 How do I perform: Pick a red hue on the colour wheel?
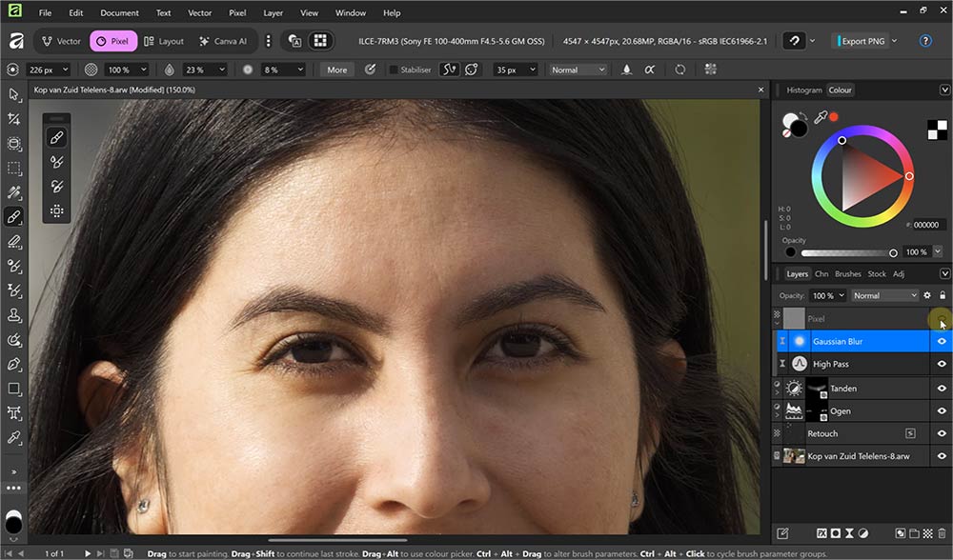tap(908, 176)
